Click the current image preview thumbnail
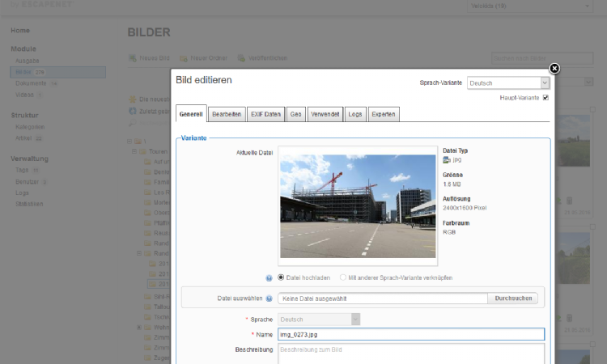 point(357,207)
